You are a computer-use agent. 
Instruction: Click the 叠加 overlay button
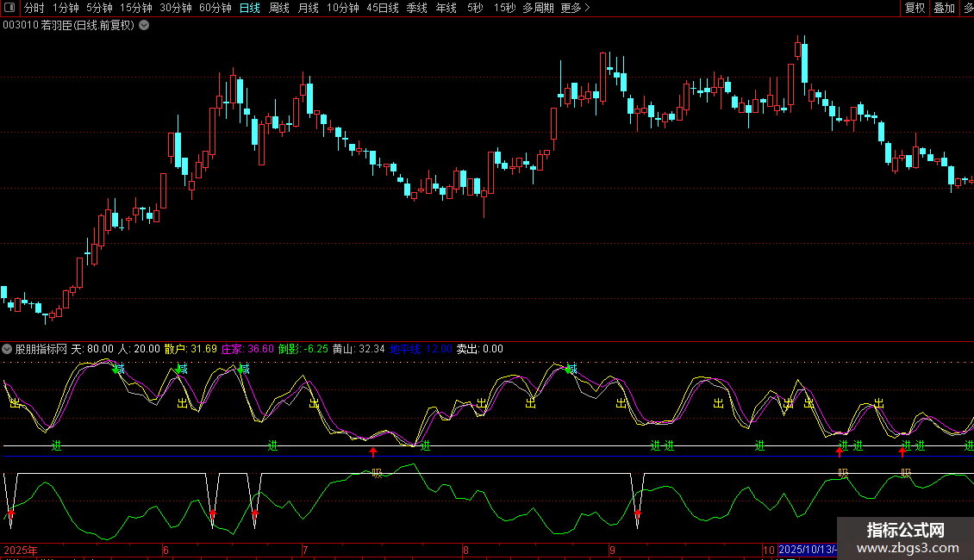944,8
